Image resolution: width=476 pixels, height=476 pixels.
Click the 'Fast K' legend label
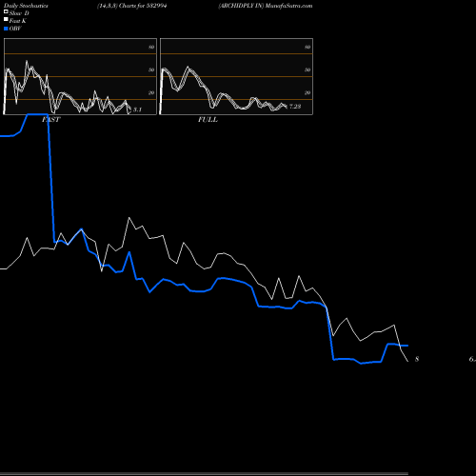click(x=18, y=21)
